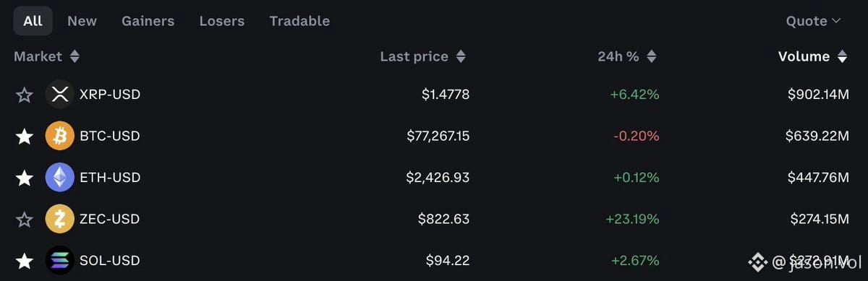
Task: Click the Solana logo icon
Action: pos(60,260)
